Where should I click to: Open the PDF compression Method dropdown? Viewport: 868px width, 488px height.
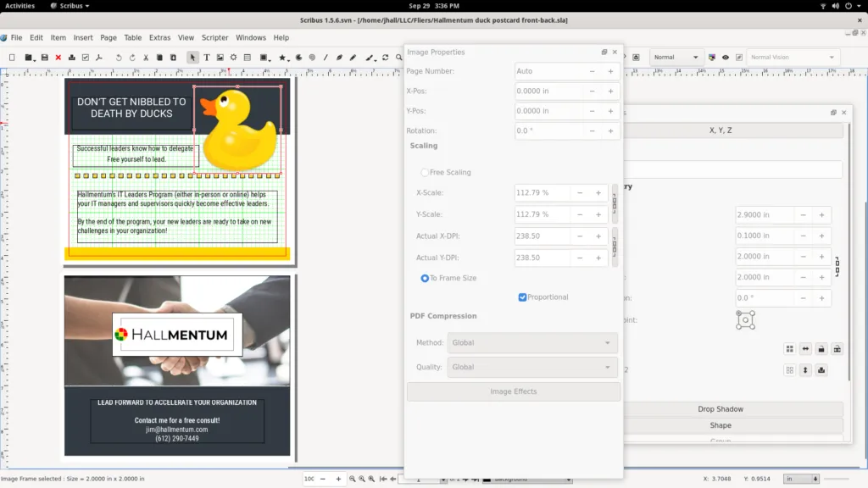pyautogui.click(x=531, y=343)
